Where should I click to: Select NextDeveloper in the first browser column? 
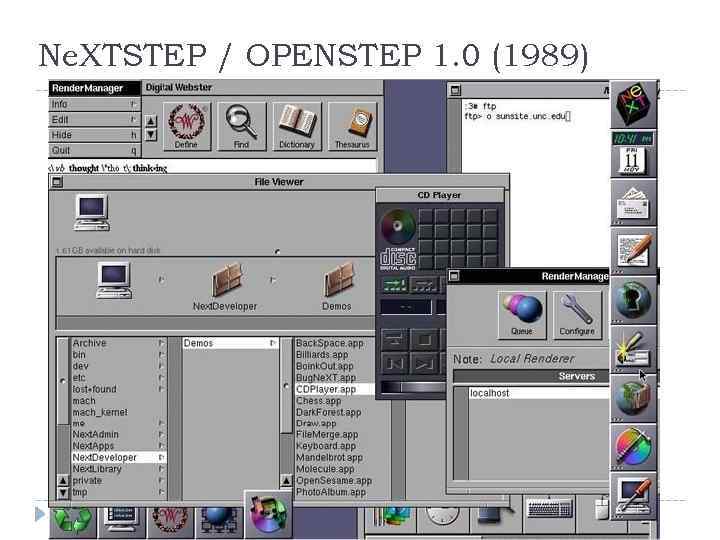click(118, 457)
